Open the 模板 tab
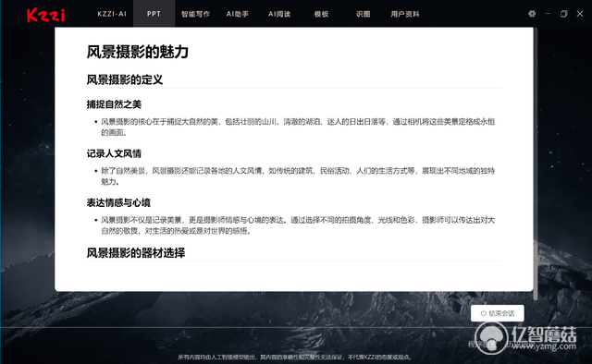Image resolution: width=592 pixels, height=364 pixels. [321, 14]
